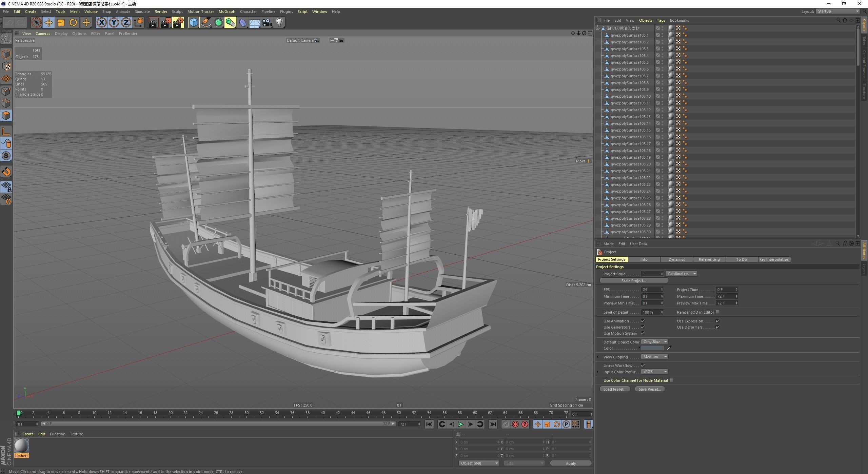Uncheck Use Motion System checkbox
868x474 pixels.
click(x=643, y=333)
